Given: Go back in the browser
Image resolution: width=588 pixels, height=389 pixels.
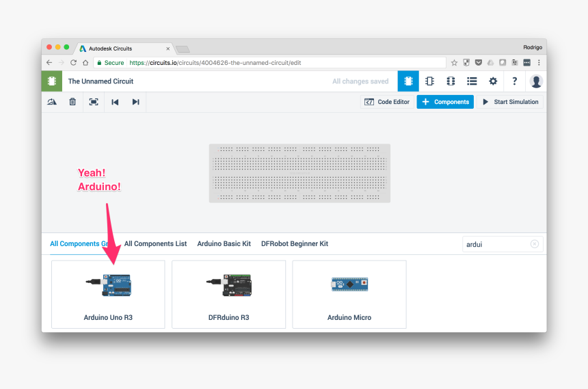Looking at the screenshot, I should pyautogui.click(x=49, y=63).
